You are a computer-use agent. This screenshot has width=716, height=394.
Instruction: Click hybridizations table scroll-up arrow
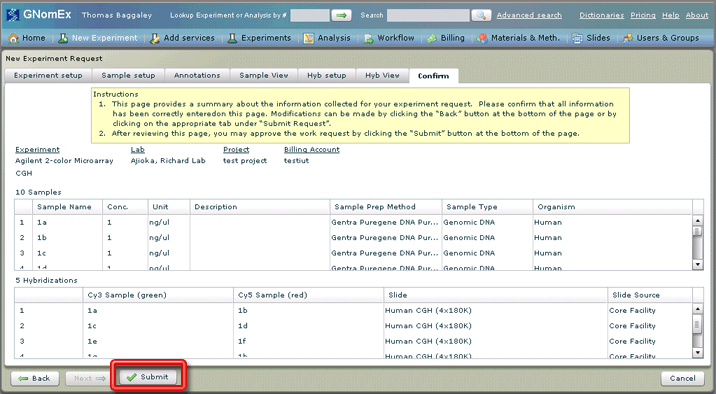(697, 309)
